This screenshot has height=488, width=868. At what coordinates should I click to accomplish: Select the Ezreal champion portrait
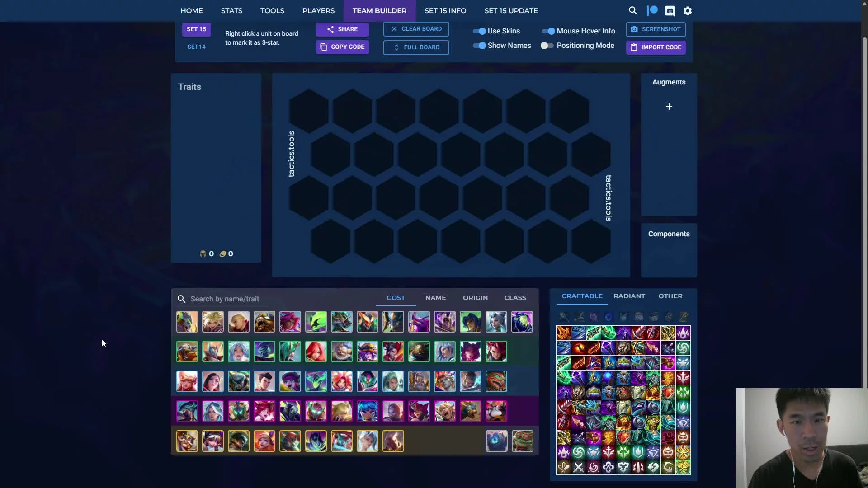(x=213, y=322)
